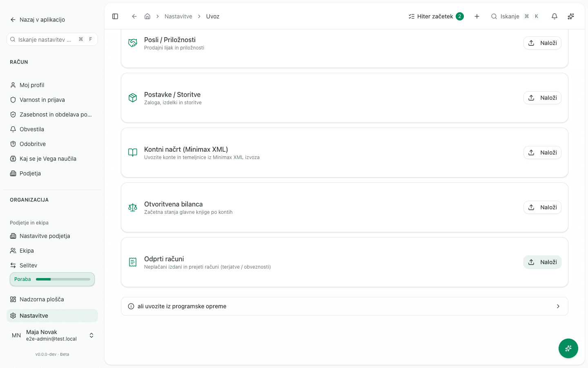The height and width of the screenshot is (368, 588).
Task: Expand 'ali uvozite iz programske opreme' chevron
Action: (558, 306)
